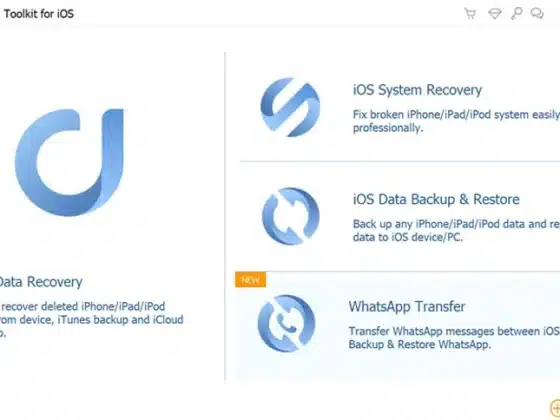Open the shopping cart icon
This screenshot has width=560, height=420.
pyautogui.click(x=470, y=14)
